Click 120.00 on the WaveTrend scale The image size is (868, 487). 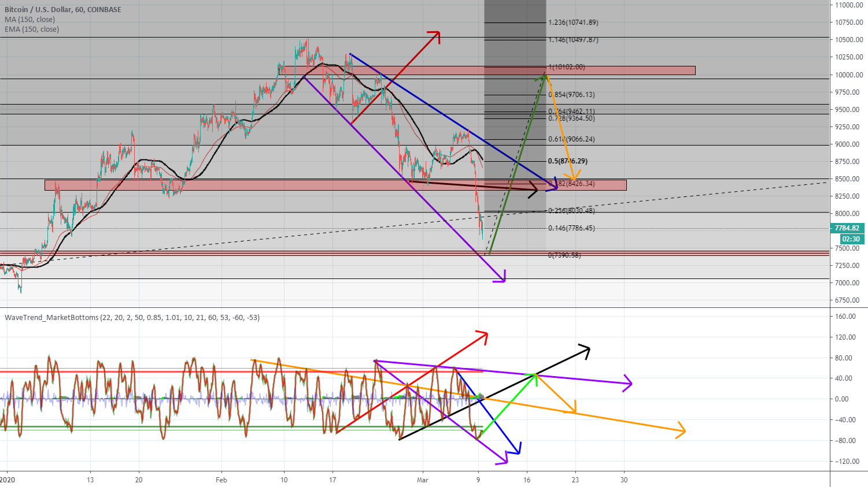tap(845, 337)
